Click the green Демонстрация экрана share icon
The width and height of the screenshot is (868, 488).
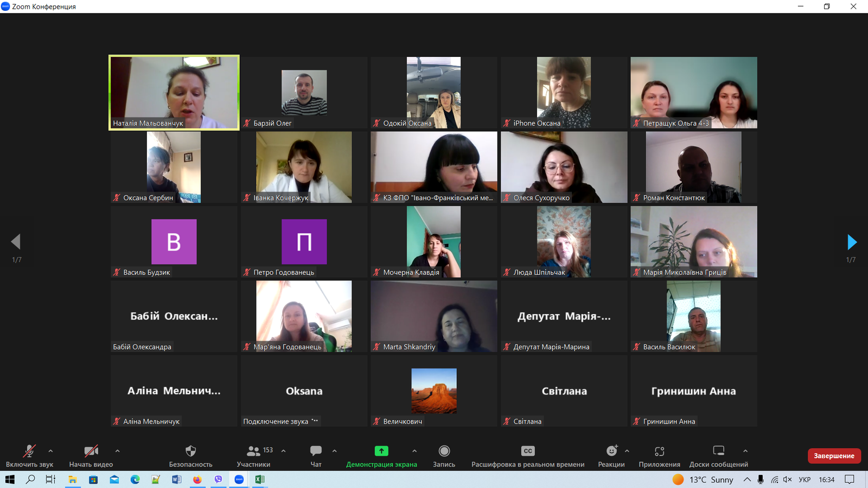(x=381, y=451)
